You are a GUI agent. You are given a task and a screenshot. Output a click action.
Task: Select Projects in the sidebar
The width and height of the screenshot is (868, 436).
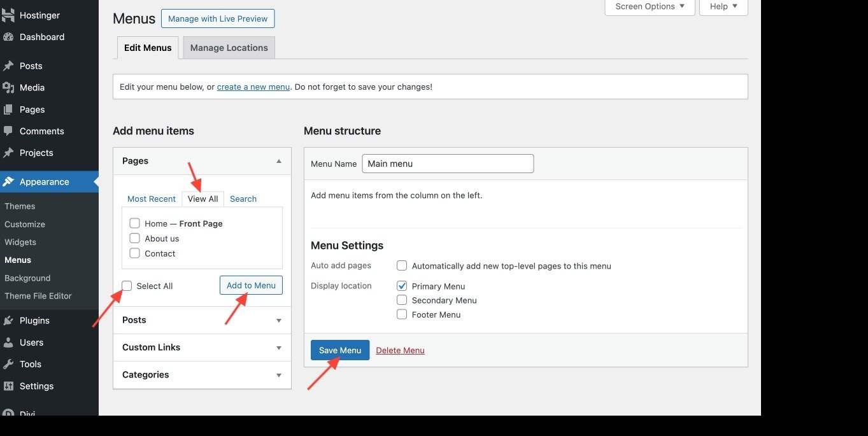36,152
